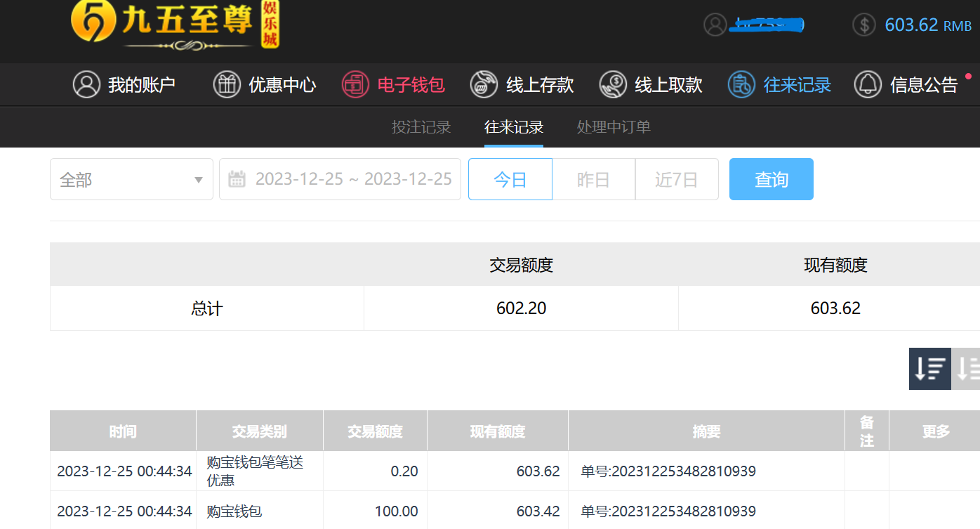Click the 603.62 RMB header balance
This screenshot has width=980, height=529.
click(928, 25)
